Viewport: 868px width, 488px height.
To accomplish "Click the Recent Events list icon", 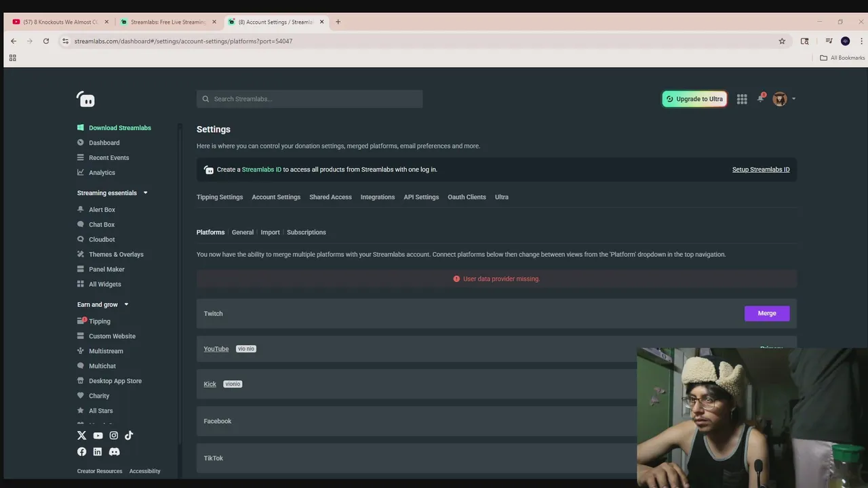I will click(x=81, y=157).
